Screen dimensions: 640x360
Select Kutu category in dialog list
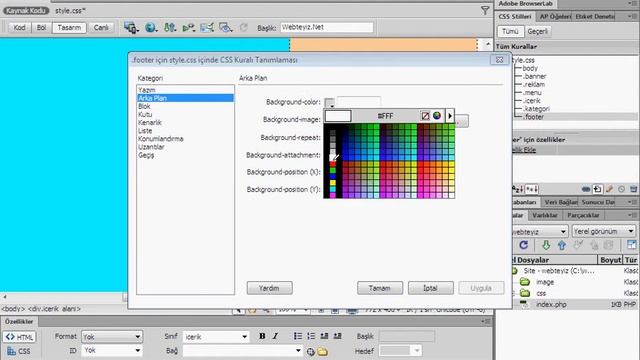(145, 114)
